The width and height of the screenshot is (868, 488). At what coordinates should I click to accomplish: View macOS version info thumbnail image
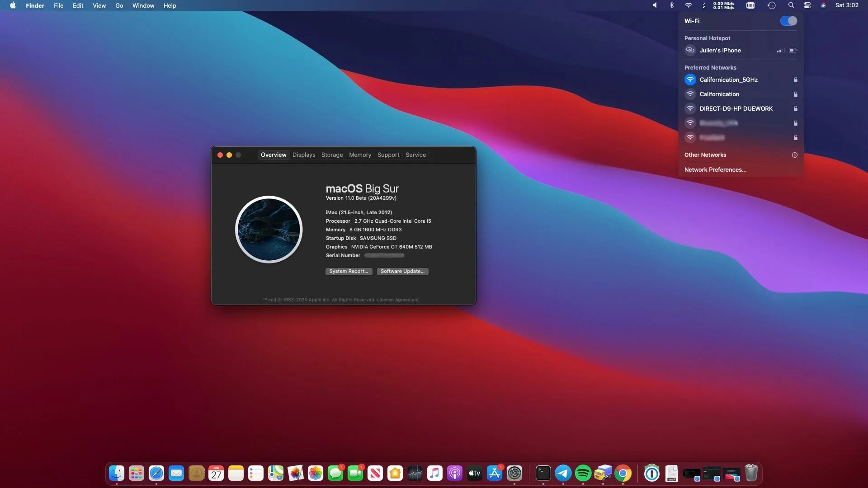point(269,230)
